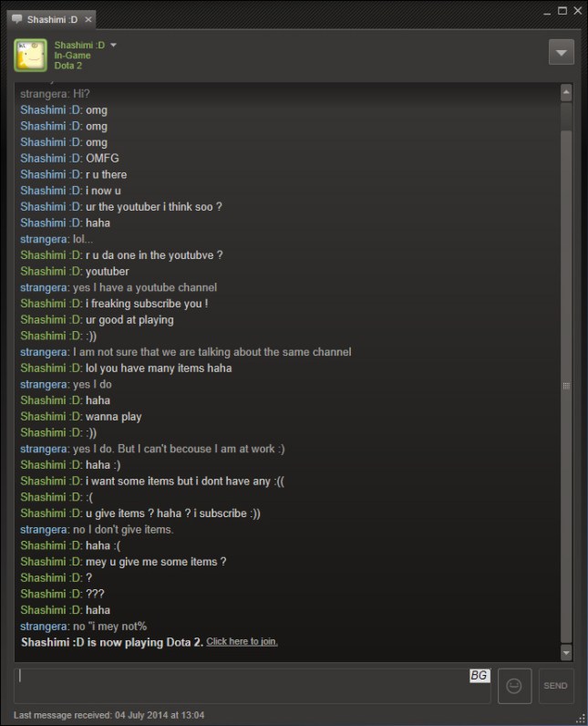Image resolution: width=588 pixels, height=726 pixels.
Task: Close the Steam chat window
Action: pyautogui.click(x=578, y=11)
